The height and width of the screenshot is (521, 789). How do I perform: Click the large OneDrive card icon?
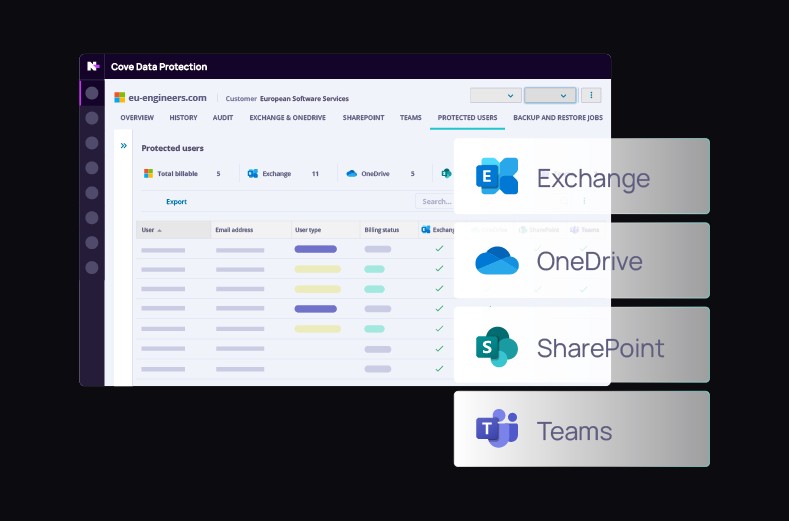point(497,260)
